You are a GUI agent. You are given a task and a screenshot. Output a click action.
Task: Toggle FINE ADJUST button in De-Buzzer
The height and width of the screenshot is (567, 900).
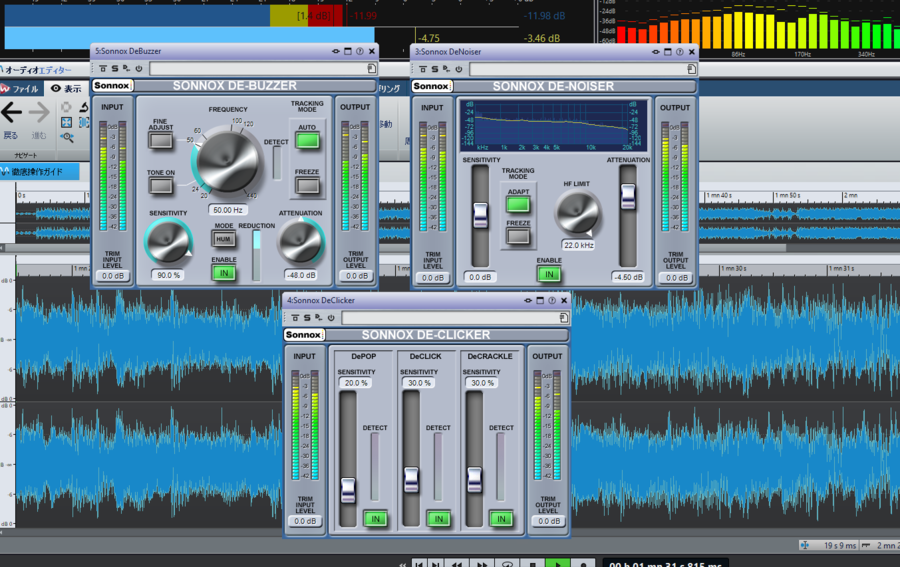160,141
